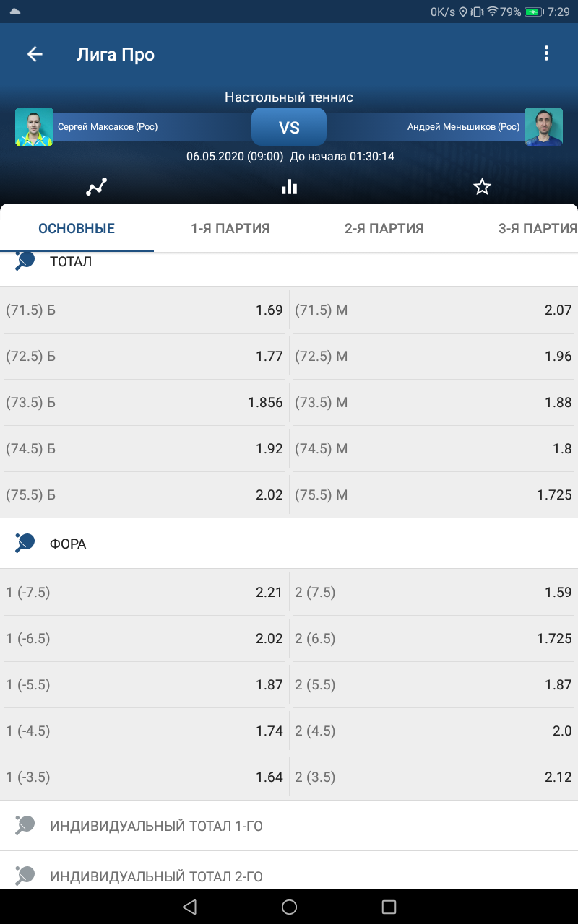This screenshot has width=578, height=924.
Task: Open the odds movement line chart icon
Action: click(x=96, y=187)
